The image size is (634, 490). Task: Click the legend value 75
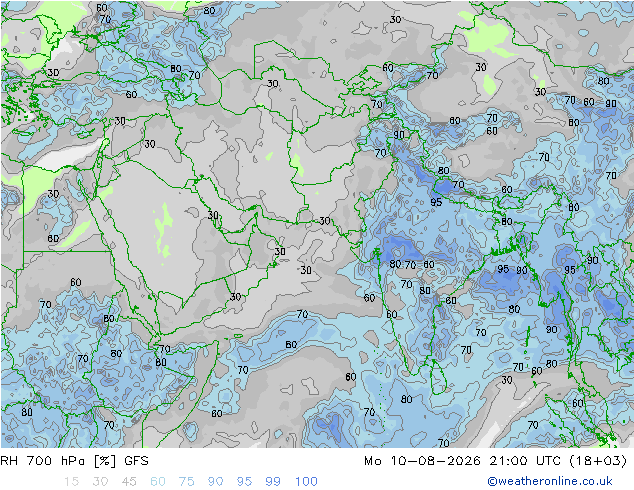click(x=186, y=482)
